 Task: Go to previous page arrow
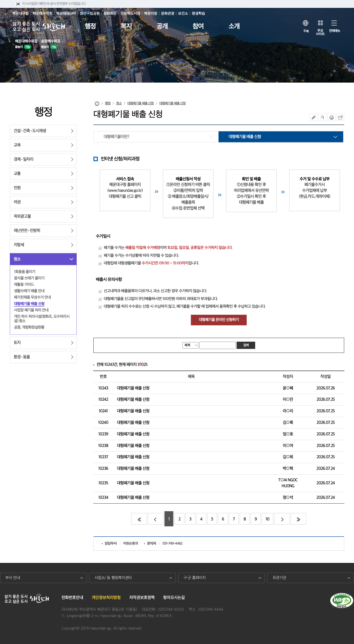156,519
